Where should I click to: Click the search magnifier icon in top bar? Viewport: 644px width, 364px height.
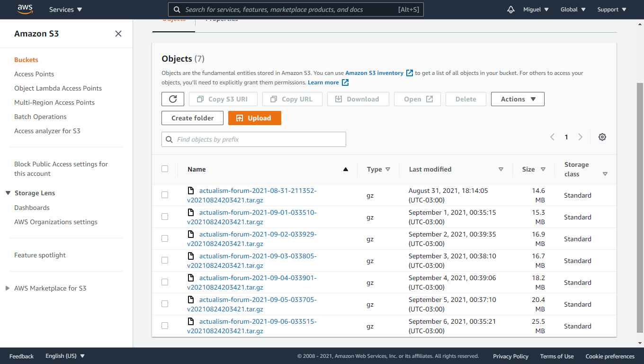177,9
